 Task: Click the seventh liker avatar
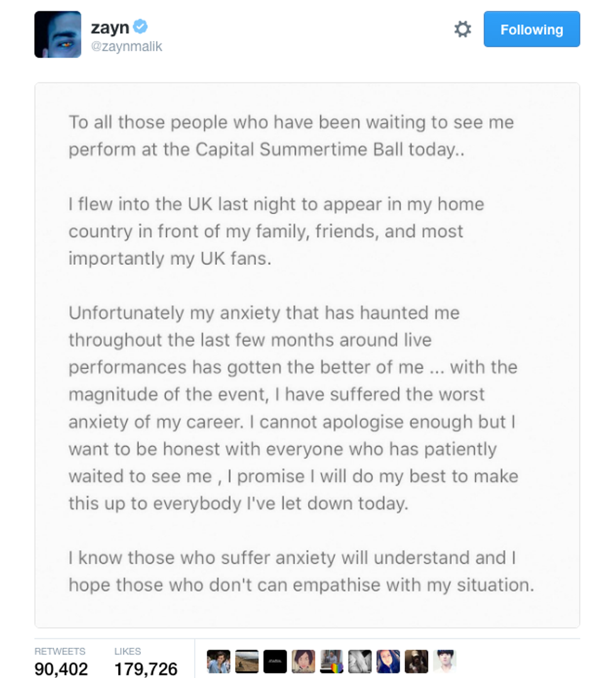[x=388, y=662]
